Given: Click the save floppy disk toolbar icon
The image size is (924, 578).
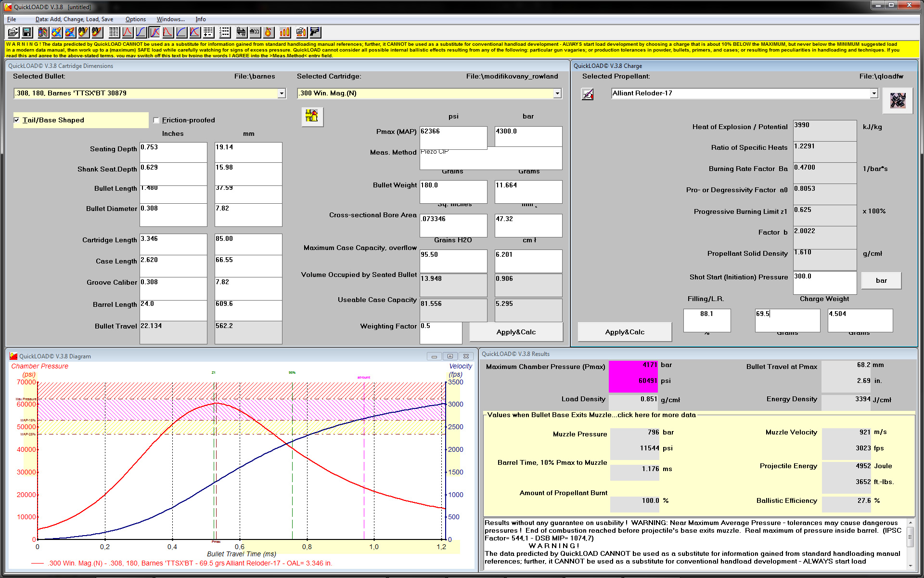Looking at the screenshot, I should pos(27,32).
